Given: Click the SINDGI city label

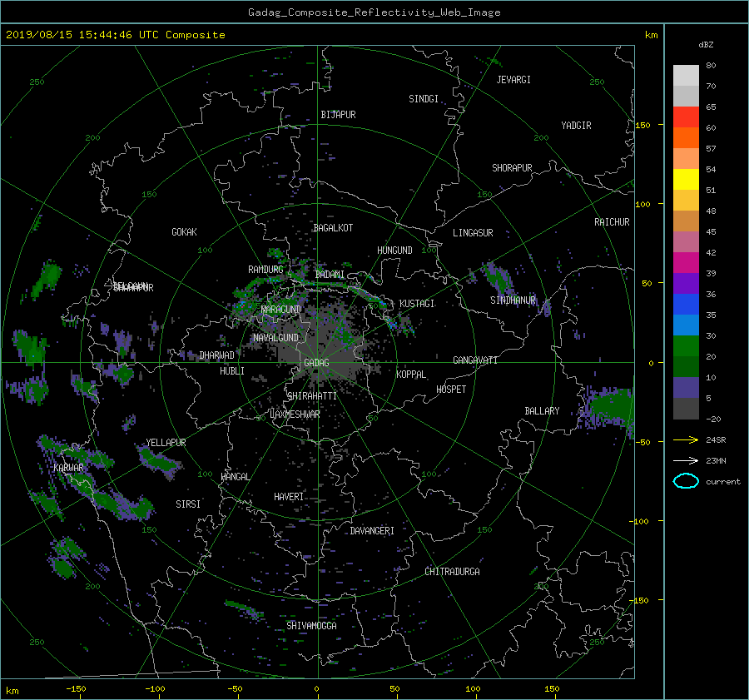Looking at the screenshot, I should click(x=424, y=98).
